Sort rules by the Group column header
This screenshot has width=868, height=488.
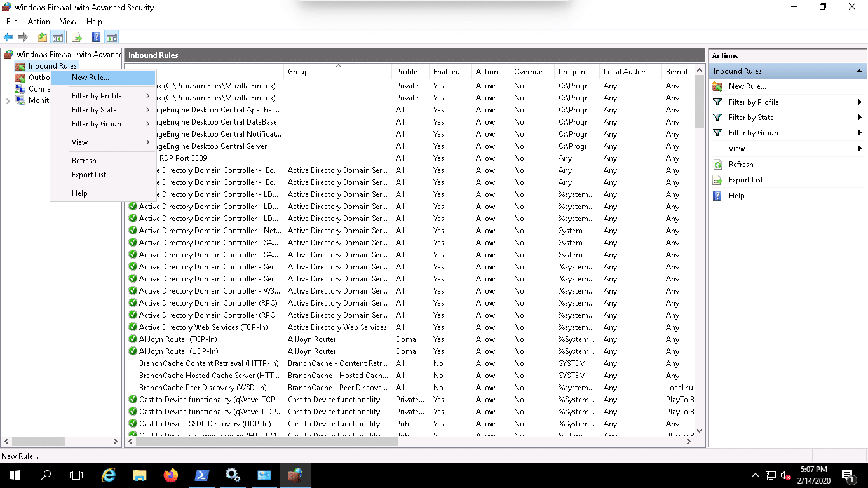point(338,72)
